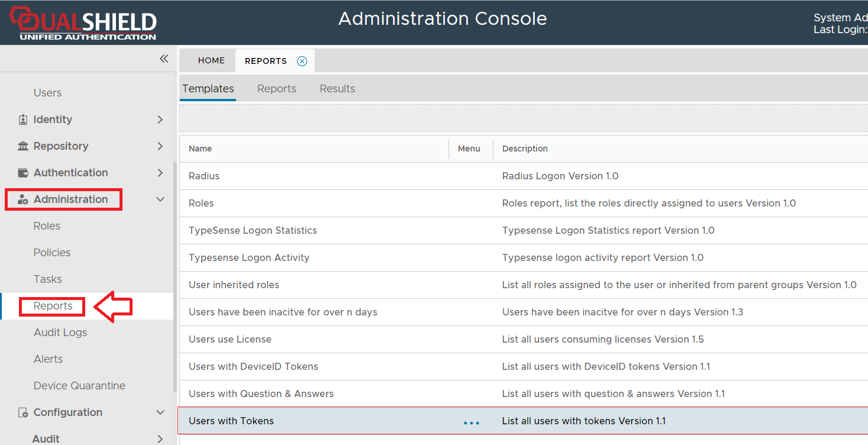
Task: Click the Identity badge icon in sidebar
Action: click(x=23, y=120)
